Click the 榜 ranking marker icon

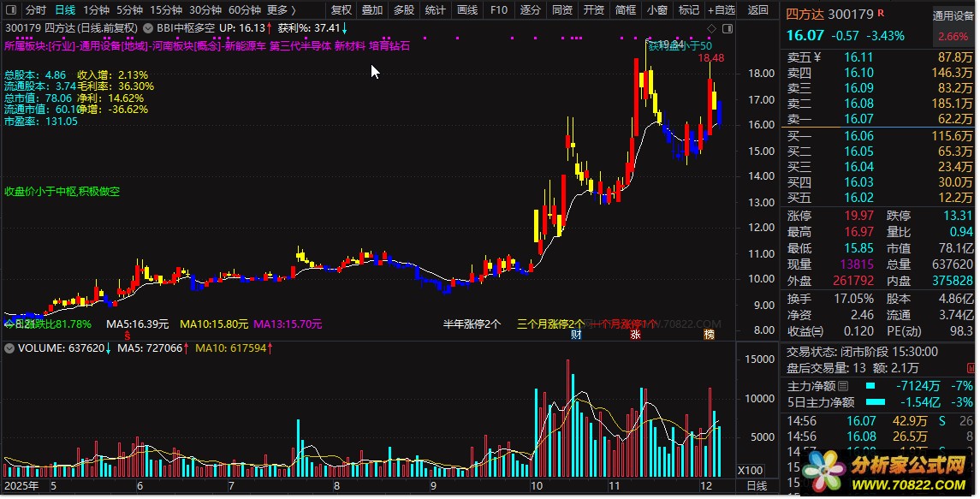click(709, 335)
